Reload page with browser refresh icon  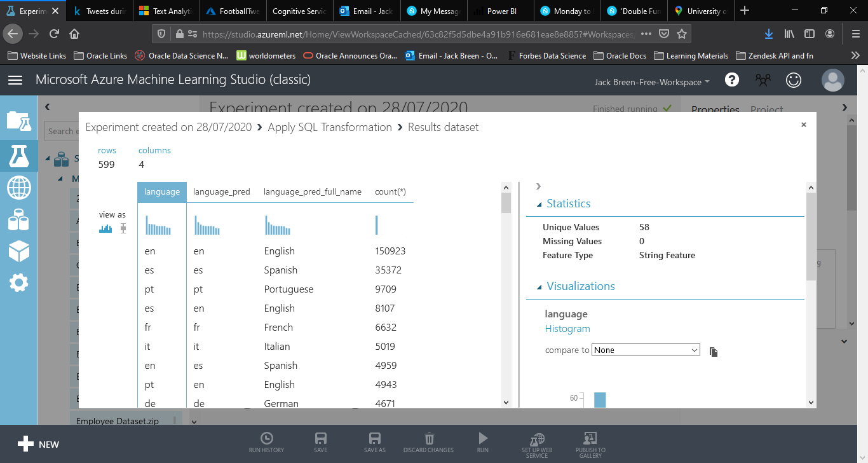tap(54, 34)
